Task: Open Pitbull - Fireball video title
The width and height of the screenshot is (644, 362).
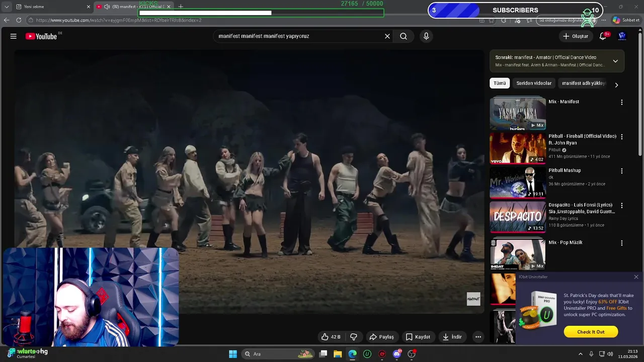Action: 582,139
